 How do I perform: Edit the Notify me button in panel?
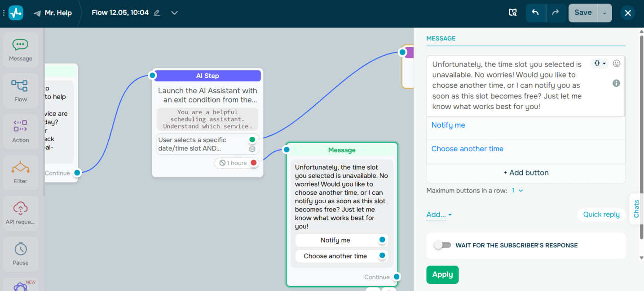pos(526,128)
